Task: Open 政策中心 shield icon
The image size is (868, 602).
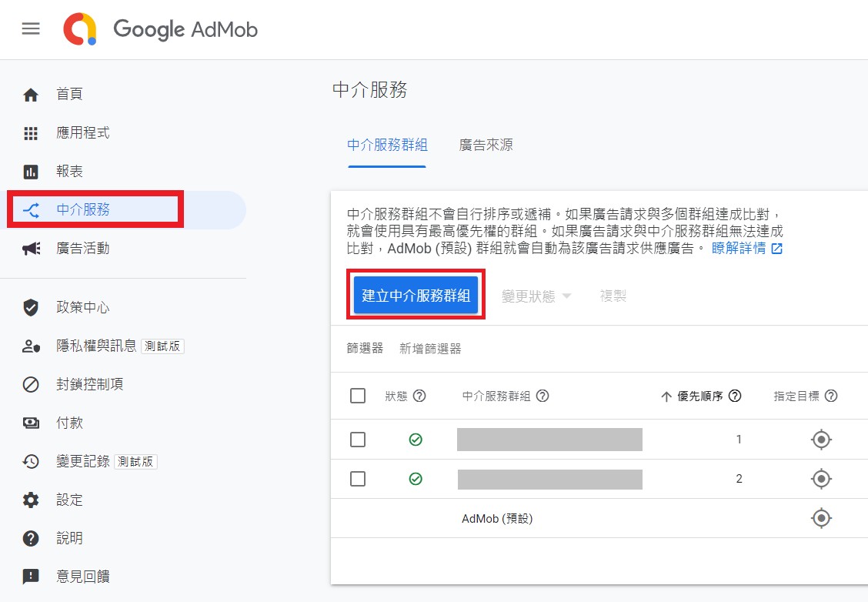Action: click(31, 307)
